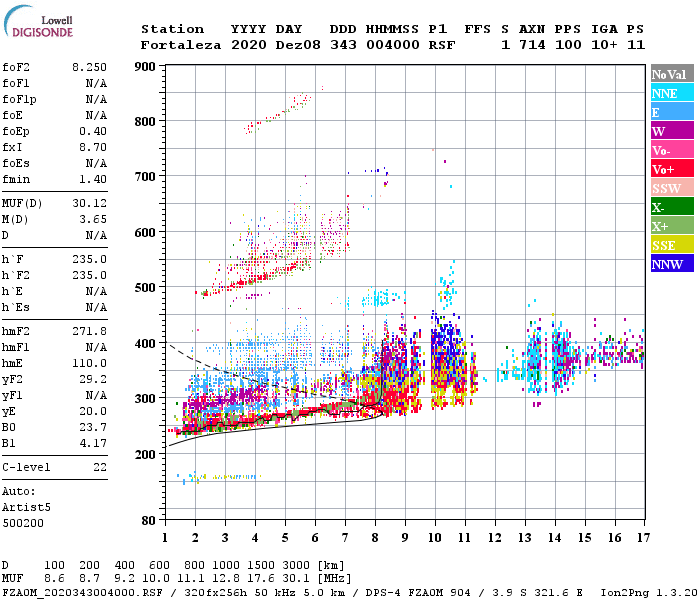Click the Artist5 auto-scaling label
The height and width of the screenshot is (600, 700).
26,508
